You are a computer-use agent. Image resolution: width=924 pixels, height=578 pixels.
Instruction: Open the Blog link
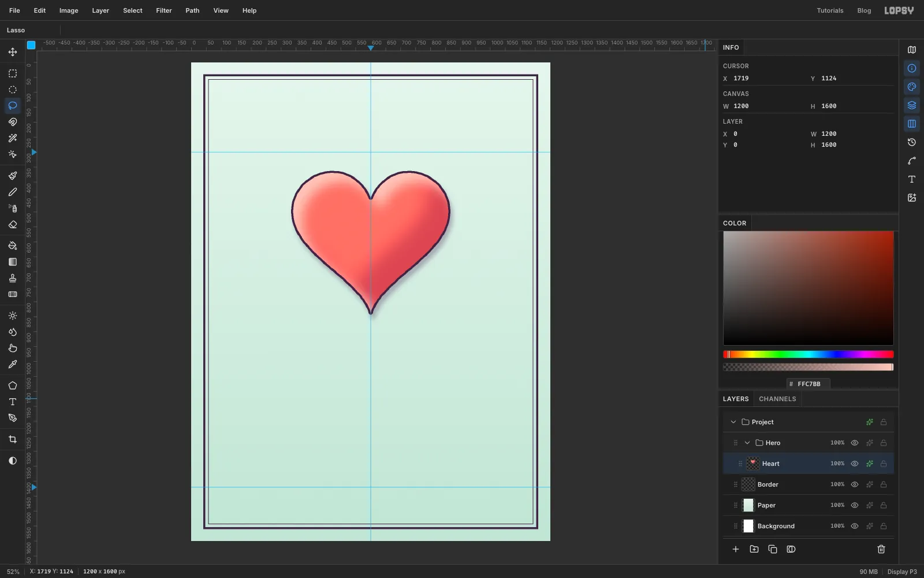(x=864, y=10)
